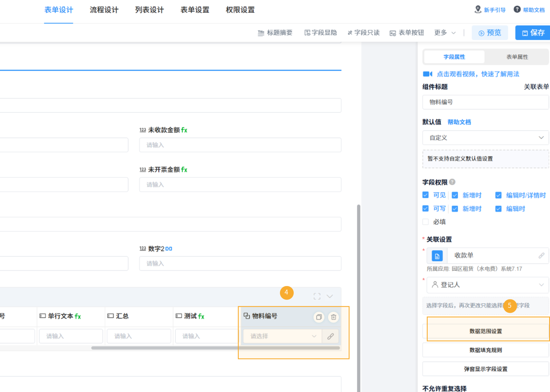Select the 表单属性 panel tab
Image resolution: width=550 pixels, height=392 pixels.
517,57
